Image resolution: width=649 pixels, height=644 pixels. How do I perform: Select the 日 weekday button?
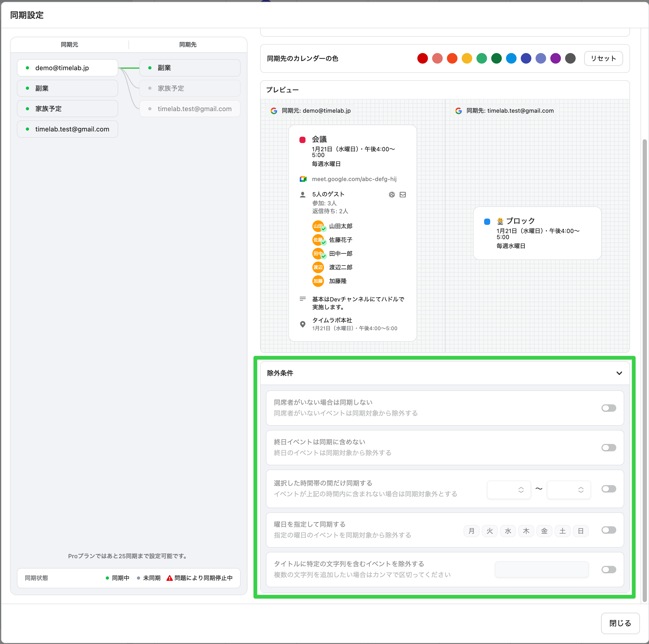click(580, 531)
